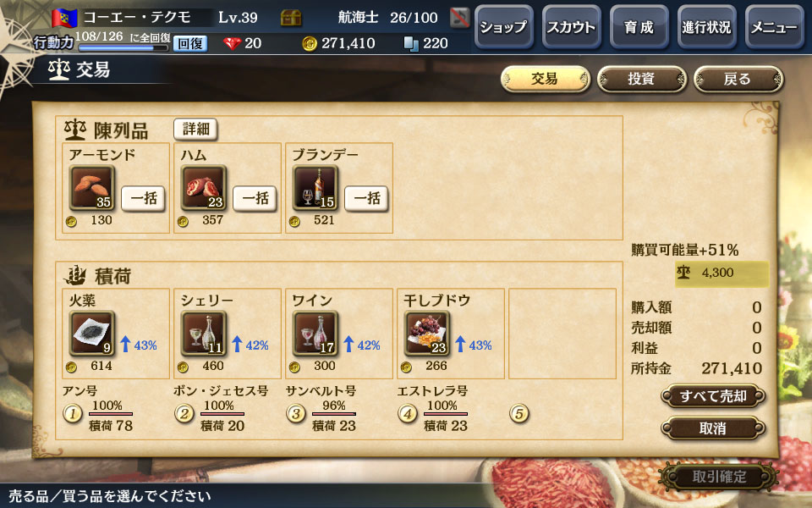Viewport: 812px width, 508px height.
Task: Select the ブランデー brandy item icon
Action: [x=315, y=188]
